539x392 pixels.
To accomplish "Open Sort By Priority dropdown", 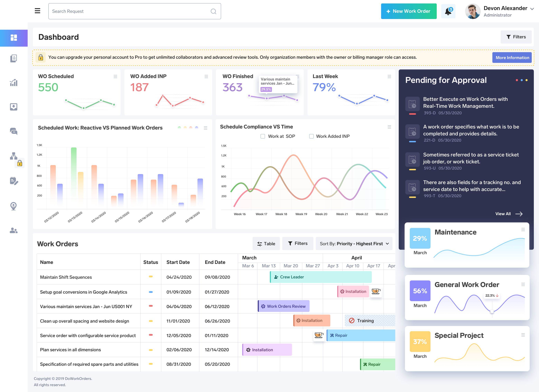I will [x=354, y=244].
